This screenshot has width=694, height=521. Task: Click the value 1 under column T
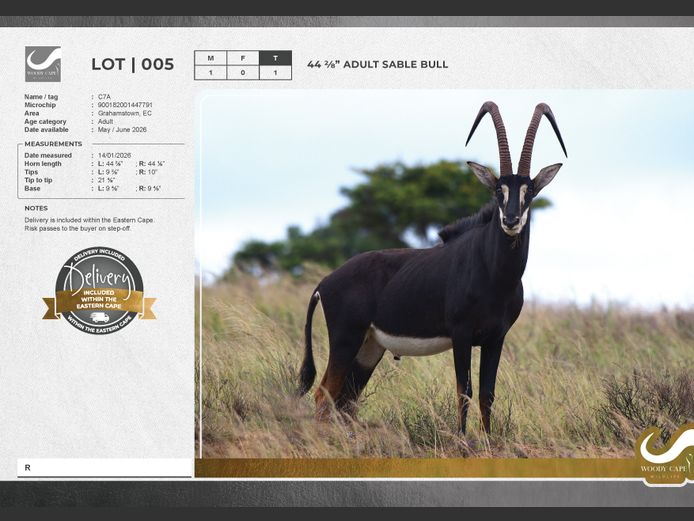click(275, 73)
